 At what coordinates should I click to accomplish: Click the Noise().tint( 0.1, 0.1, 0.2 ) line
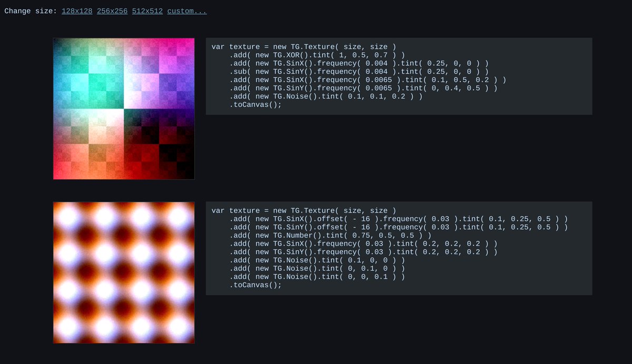[x=326, y=96]
